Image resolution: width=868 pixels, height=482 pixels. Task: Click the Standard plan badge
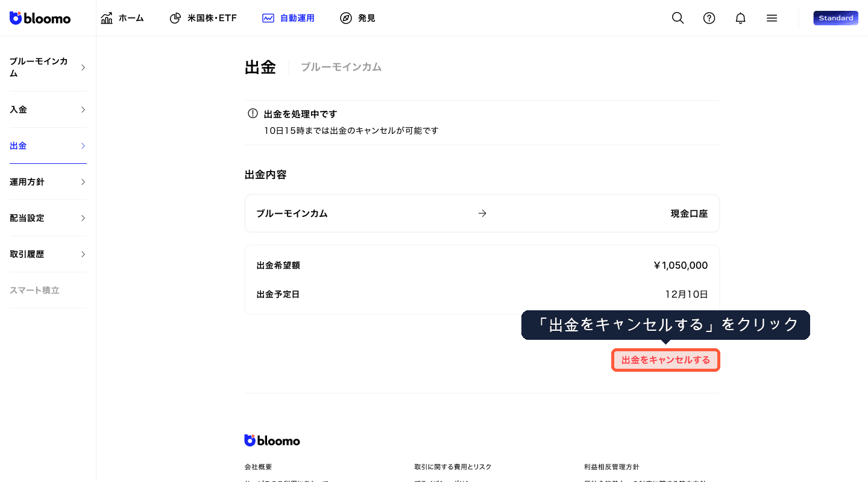835,18
